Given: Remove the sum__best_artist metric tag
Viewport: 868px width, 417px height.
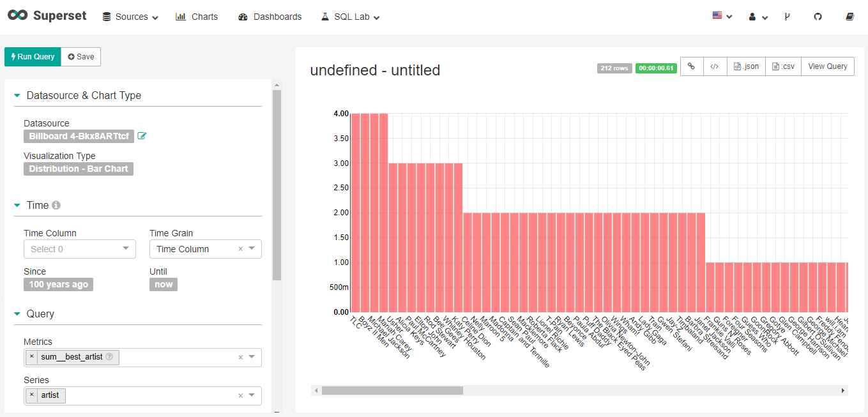Looking at the screenshot, I should pyautogui.click(x=32, y=357).
